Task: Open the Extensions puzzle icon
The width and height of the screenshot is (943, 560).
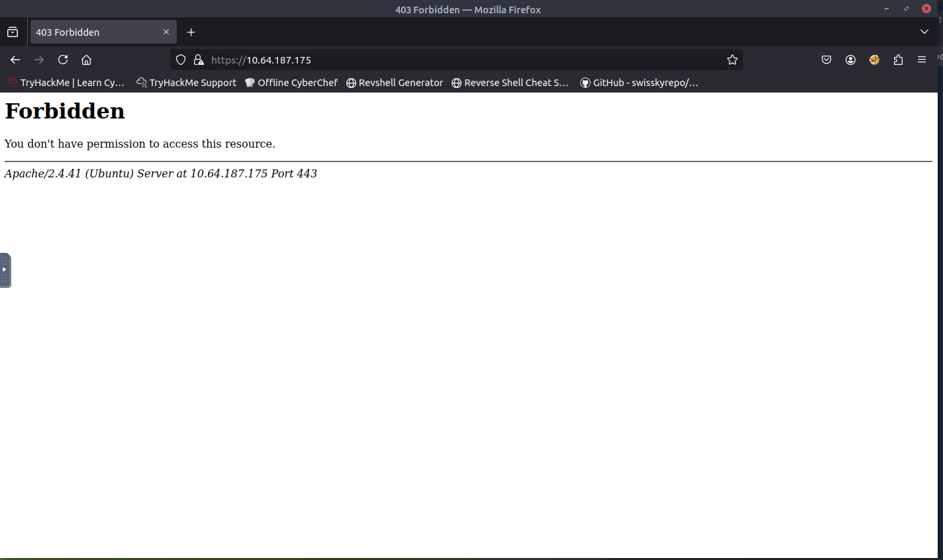Action: click(898, 60)
